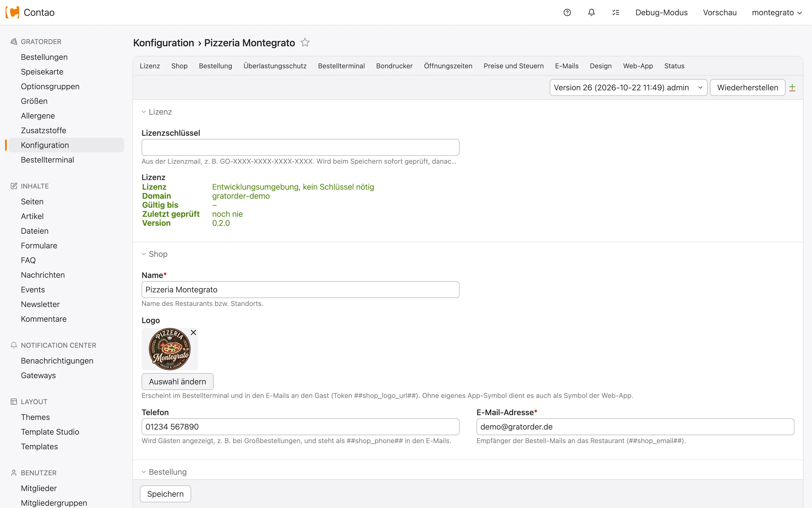
Task: Open the Version 26 dropdown
Action: point(628,87)
